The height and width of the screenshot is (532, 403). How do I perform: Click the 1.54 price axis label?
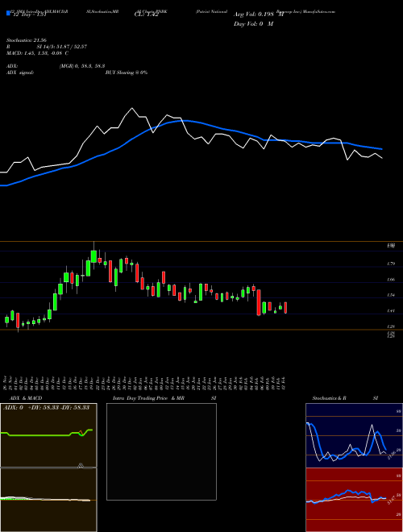pos(390,295)
